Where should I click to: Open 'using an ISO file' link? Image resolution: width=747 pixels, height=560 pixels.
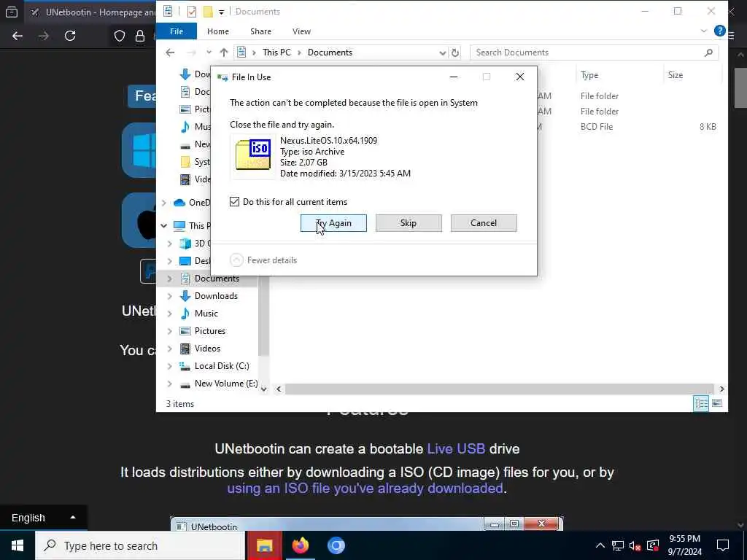click(x=365, y=488)
